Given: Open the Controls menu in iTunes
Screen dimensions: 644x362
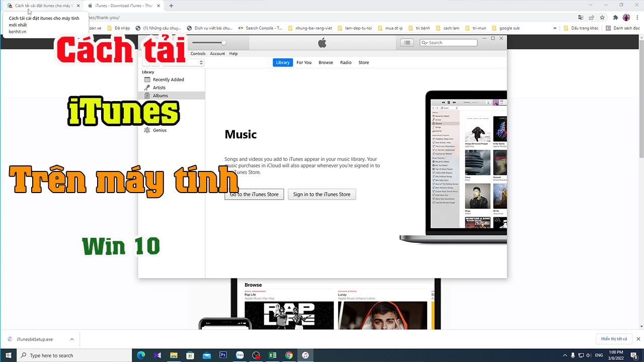Looking at the screenshot, I should (198, 54).
